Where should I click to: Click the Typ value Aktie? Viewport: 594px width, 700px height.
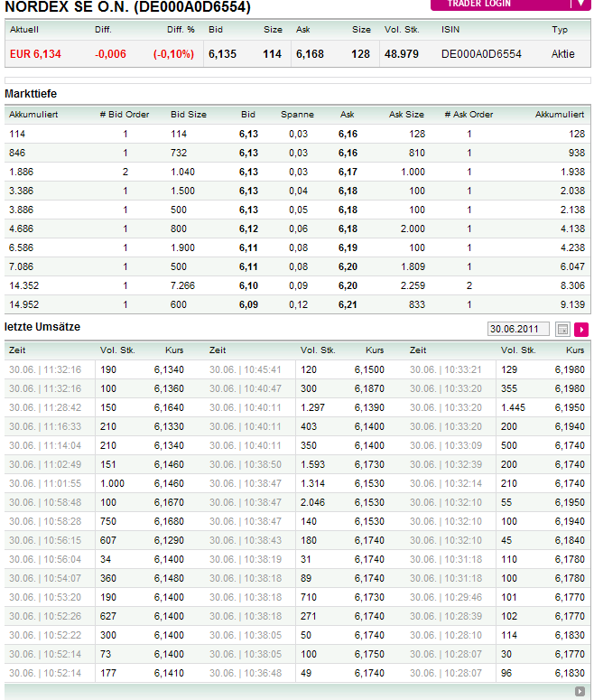pos(562,54)
